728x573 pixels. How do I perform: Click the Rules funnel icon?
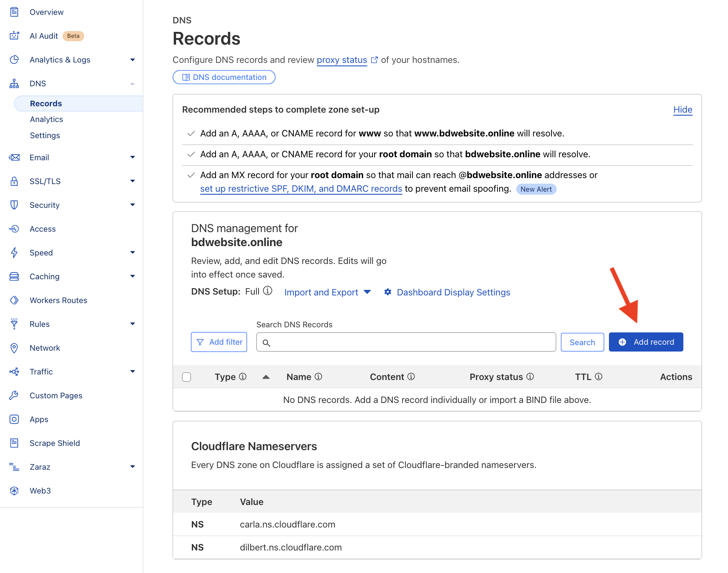pyautogui.click(x=14, y=324)
